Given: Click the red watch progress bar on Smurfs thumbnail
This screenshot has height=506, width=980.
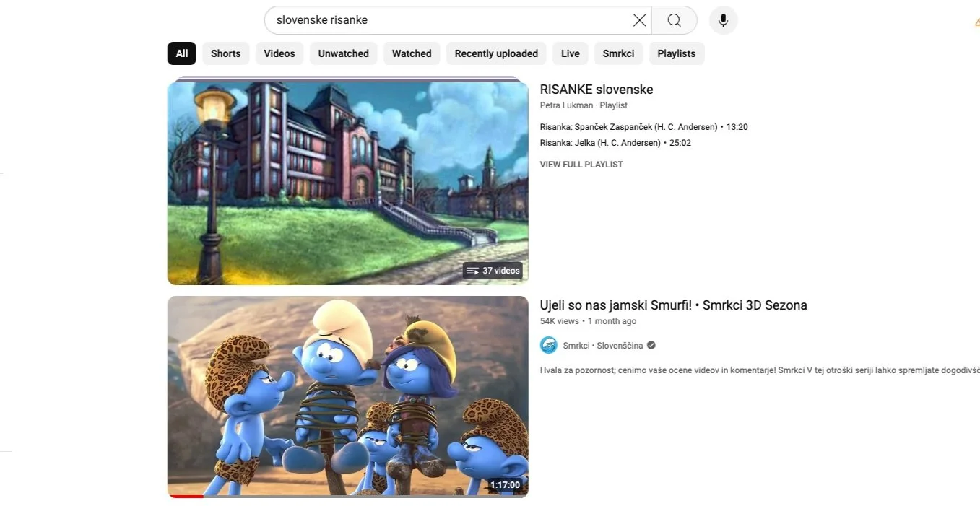Looking at the screenshot, I should pos(186,497).
